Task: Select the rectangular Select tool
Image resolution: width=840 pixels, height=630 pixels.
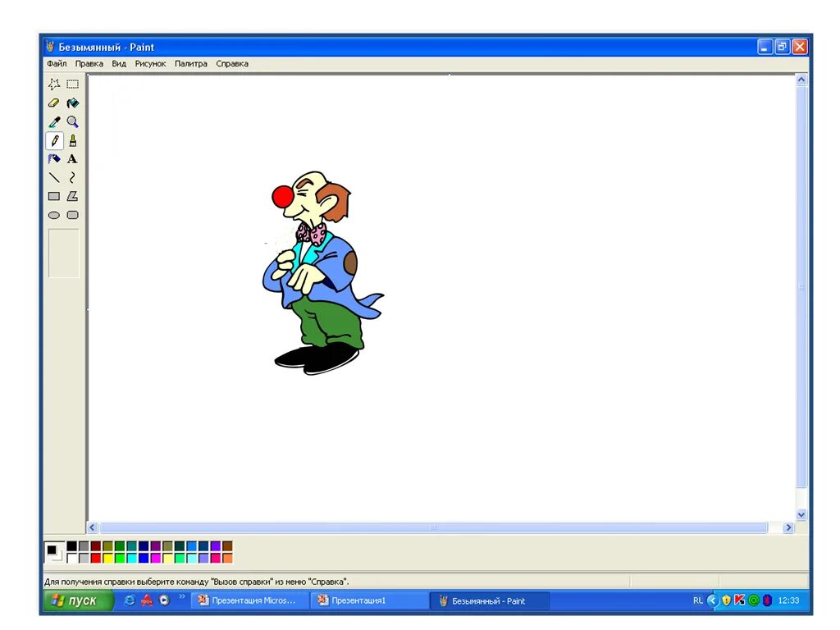Action: (73, 84)
